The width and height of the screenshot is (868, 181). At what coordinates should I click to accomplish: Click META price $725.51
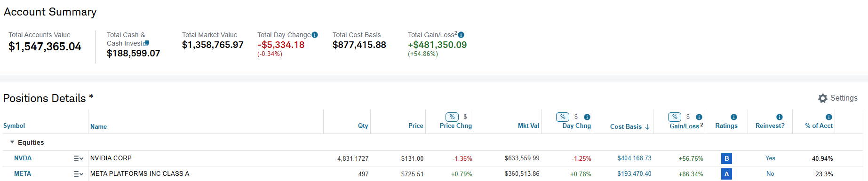point(412,174)
